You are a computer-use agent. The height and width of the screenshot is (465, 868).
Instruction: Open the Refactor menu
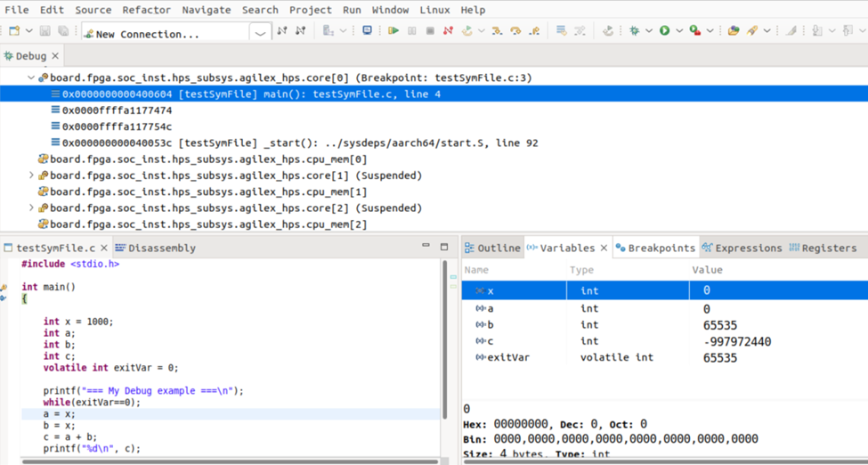click(146, 10)
